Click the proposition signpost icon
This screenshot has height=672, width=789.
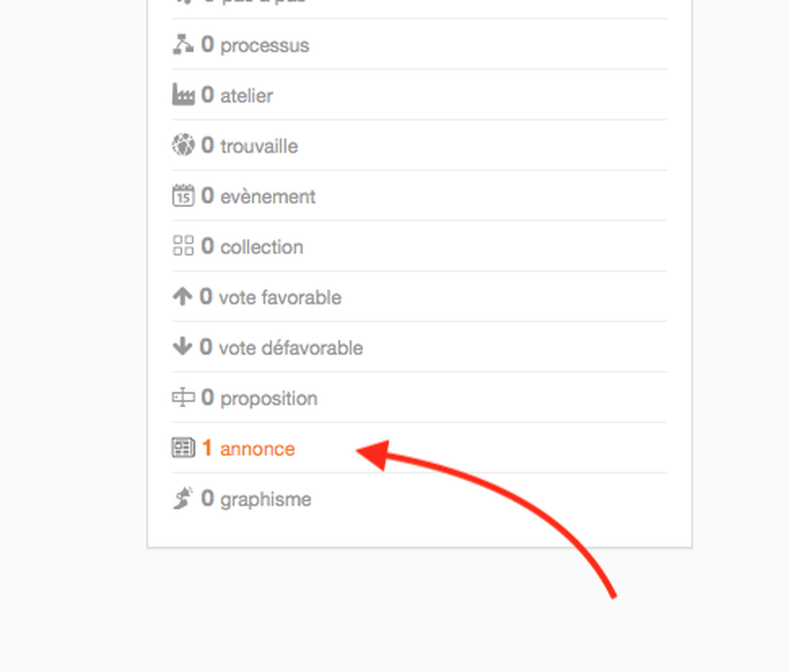point(183,397)
